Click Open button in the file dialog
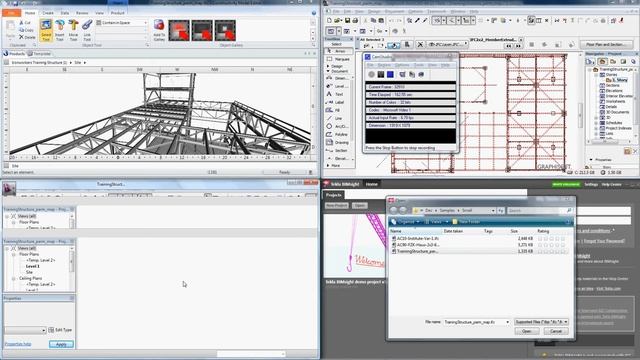The width and height of the screenshot is (640, 360). [x=527, y=331]
